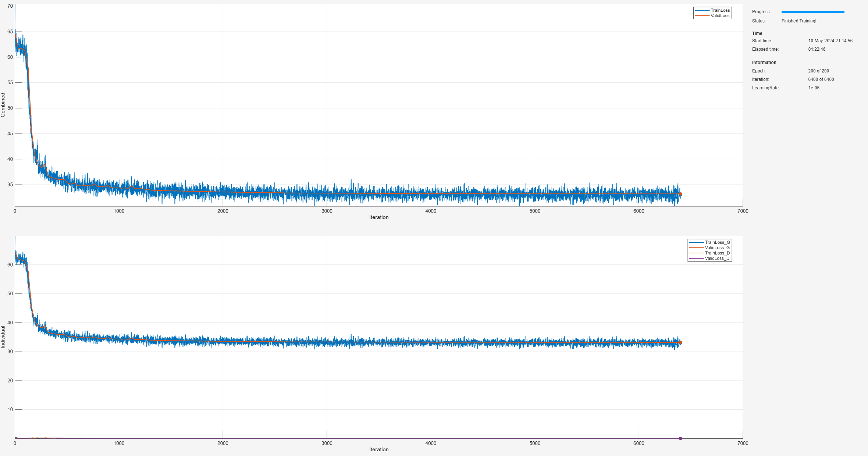The width and height of the screenshot is (868, 456).
Task: Toggle the ValidLoss_G legend entry
Action: coord(717,248)
